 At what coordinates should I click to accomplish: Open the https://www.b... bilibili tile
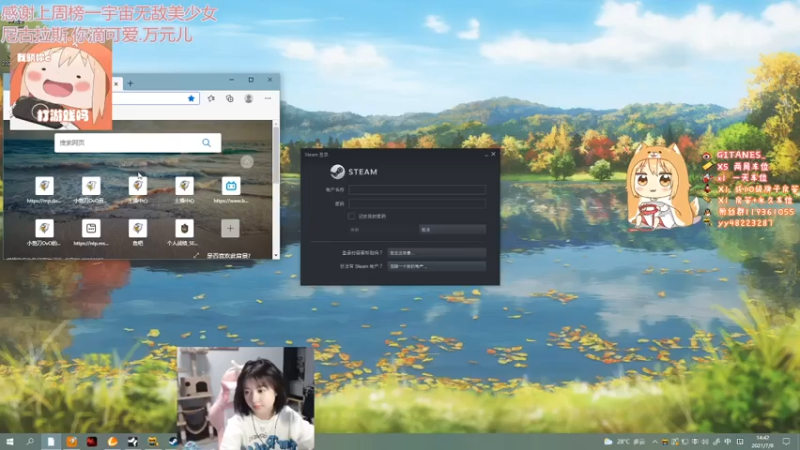pos(231,190)
